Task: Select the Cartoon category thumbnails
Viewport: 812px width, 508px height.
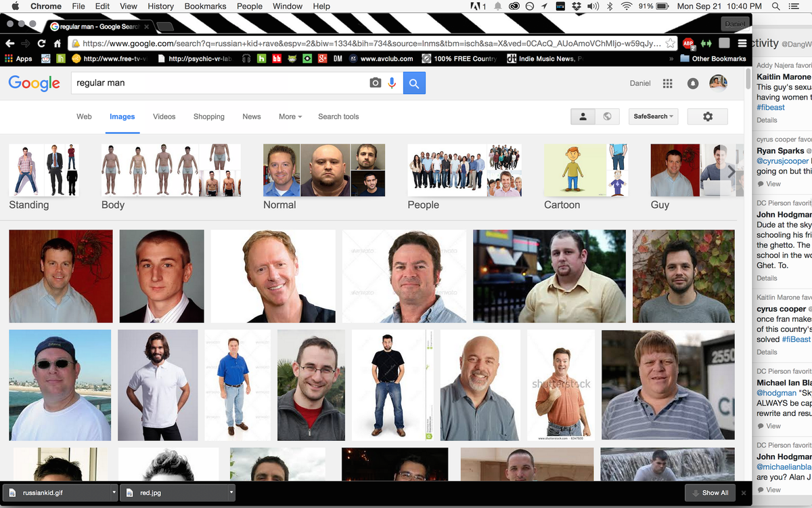Action: pos(586,170)
